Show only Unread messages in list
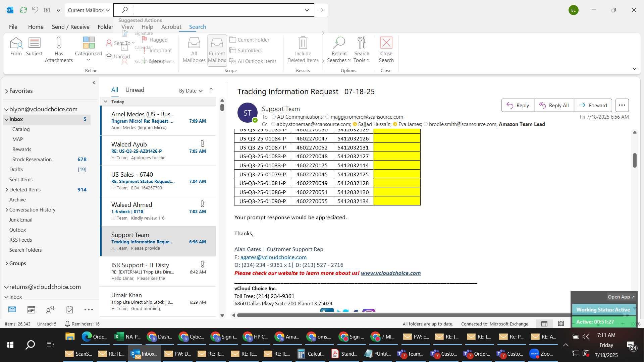Screen dimensions: 644x362 [135, 90]
